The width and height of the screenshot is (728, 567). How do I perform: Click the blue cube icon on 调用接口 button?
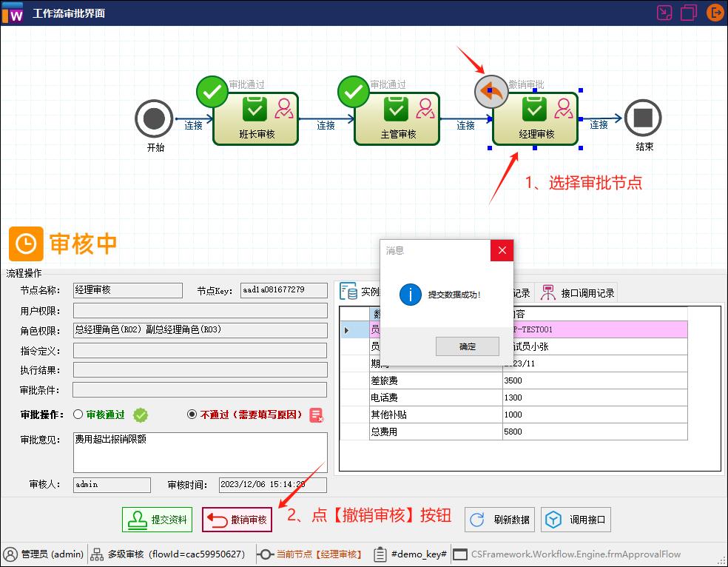tap(552, 519)
